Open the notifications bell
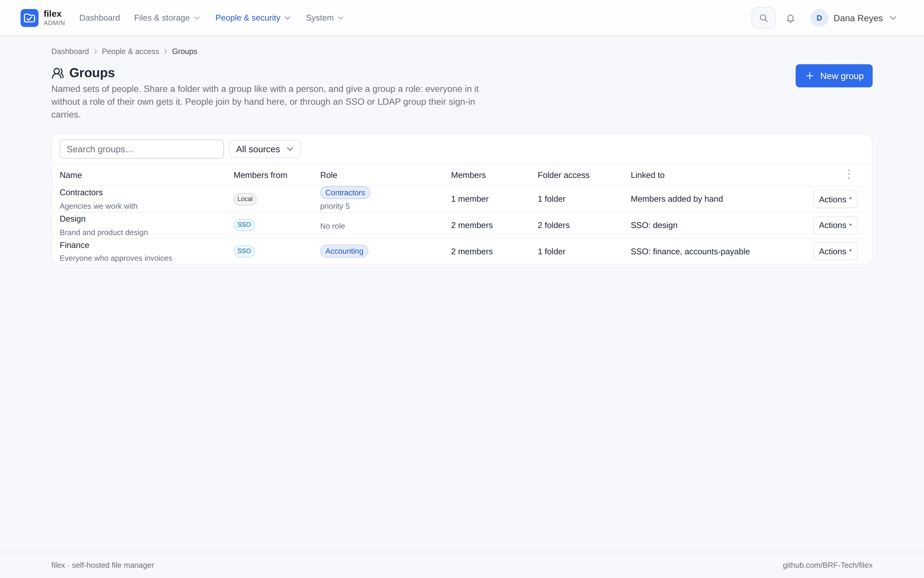This screenshot has height=578, width=924. pos(790,18)
